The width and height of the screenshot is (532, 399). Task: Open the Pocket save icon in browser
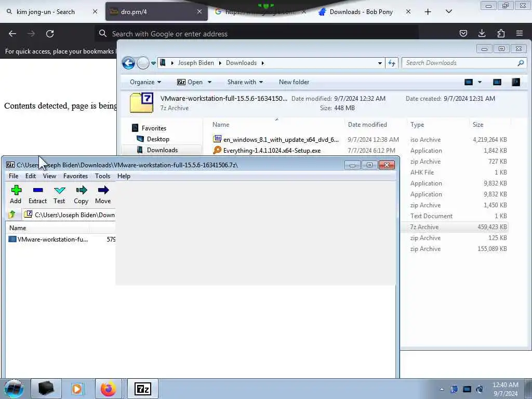pos(463,33)
